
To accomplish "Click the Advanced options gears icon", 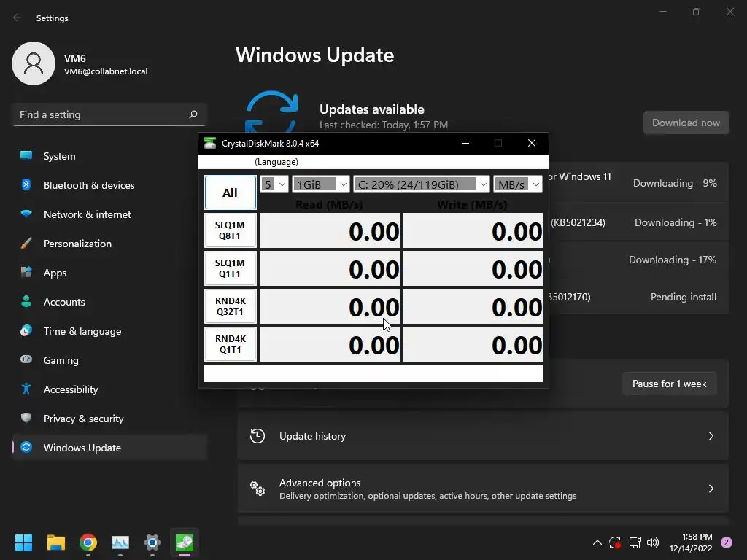I will pyautogui.click(x=258, y=488).
